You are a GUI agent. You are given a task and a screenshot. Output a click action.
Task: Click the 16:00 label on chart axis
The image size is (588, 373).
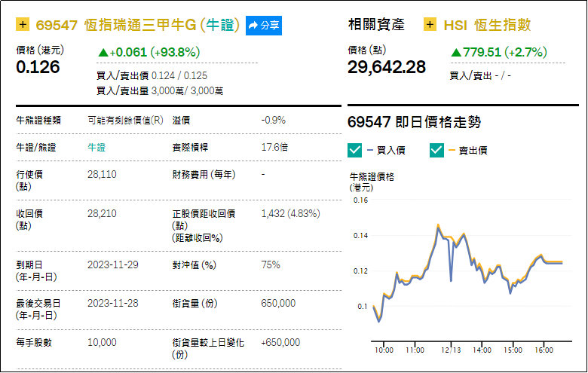click(544, 350)
